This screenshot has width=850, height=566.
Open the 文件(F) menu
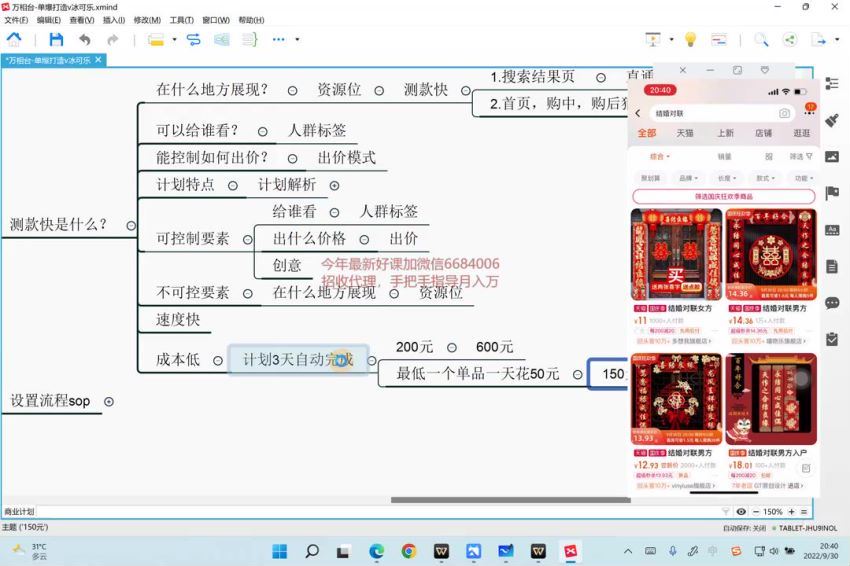(16, 20)
